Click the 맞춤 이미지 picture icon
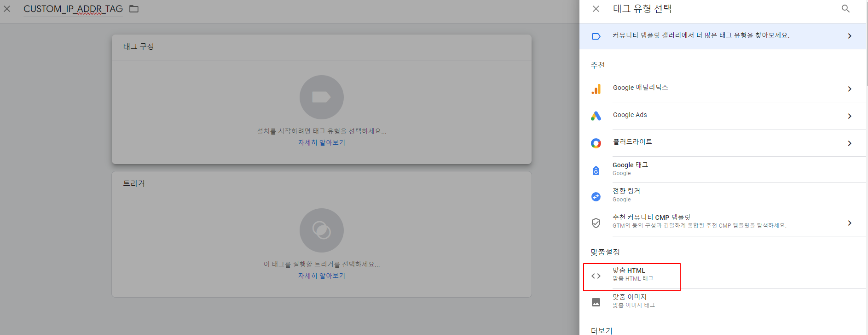868x335 pixels. [x=596, y=302]
